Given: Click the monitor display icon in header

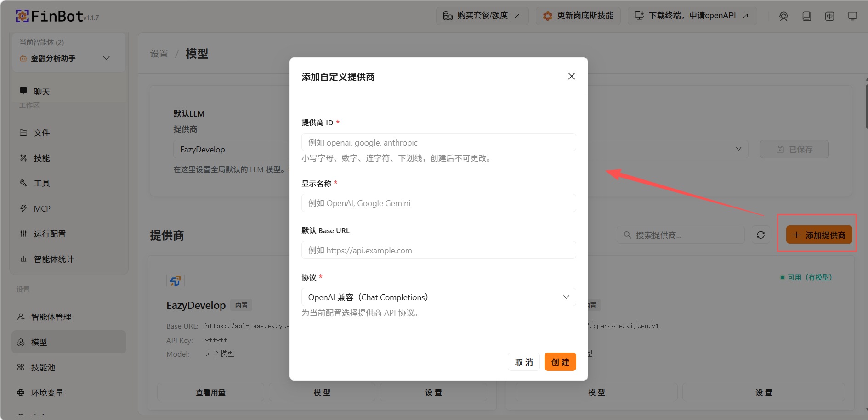Looking at the screenshot, I should point(852,16).
